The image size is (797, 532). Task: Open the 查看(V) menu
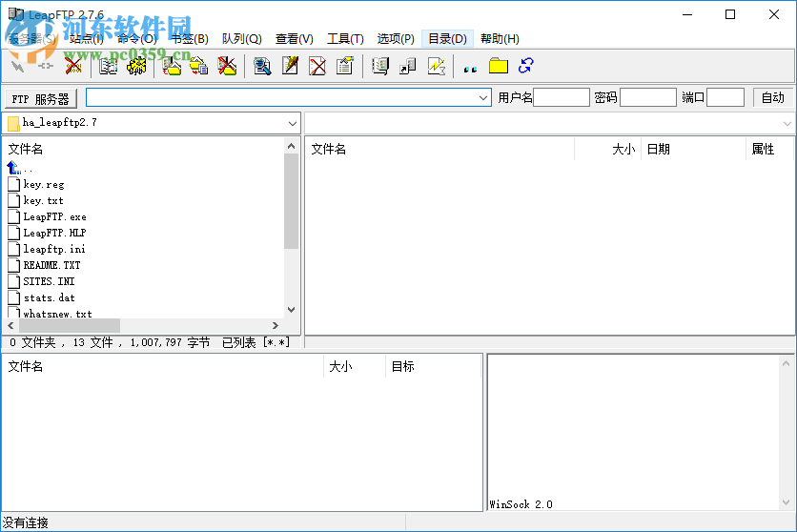pyautogui.click(x=294, y=39)
